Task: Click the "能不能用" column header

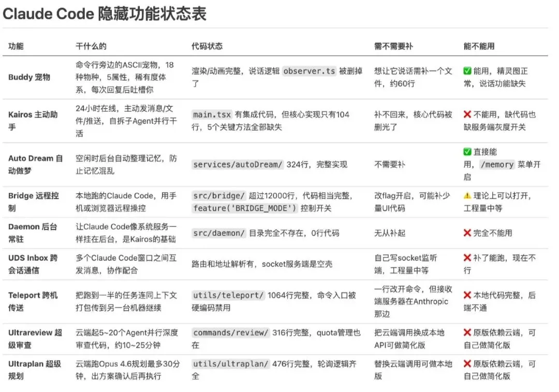Action: [x=479, y=46]
